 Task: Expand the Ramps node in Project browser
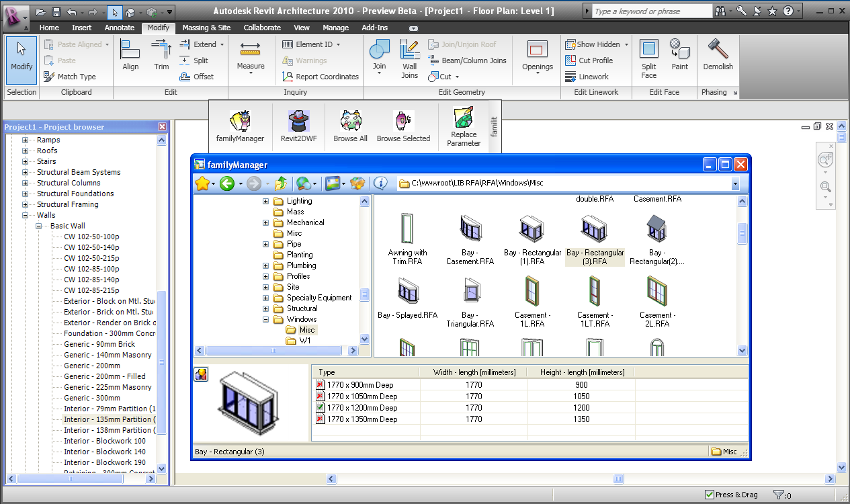(26, 140)
